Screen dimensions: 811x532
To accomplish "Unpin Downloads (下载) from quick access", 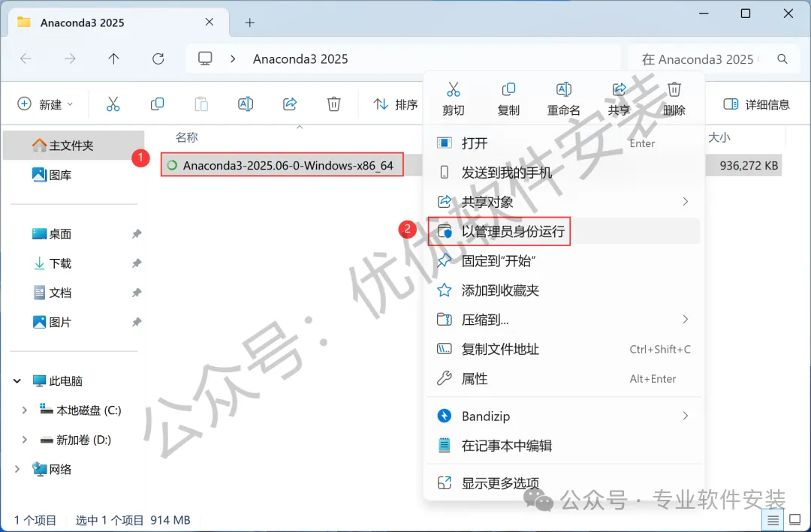I will [136, 263].
